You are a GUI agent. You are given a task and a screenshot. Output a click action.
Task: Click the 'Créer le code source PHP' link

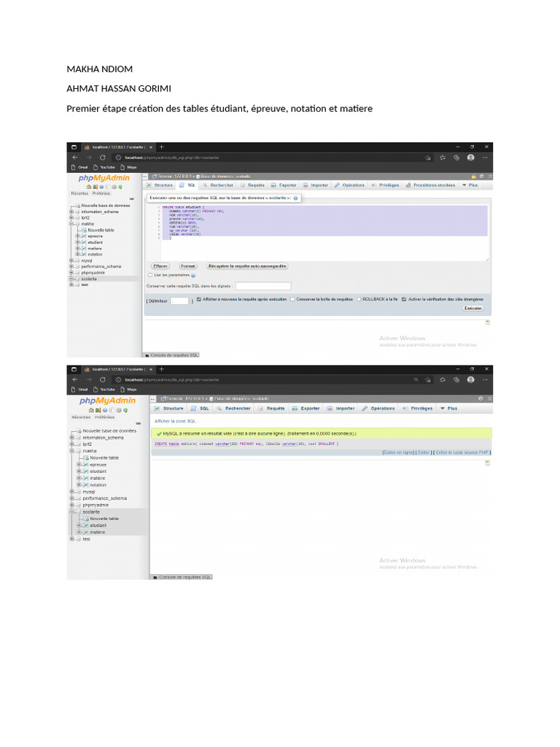click(x=462, y=452)
